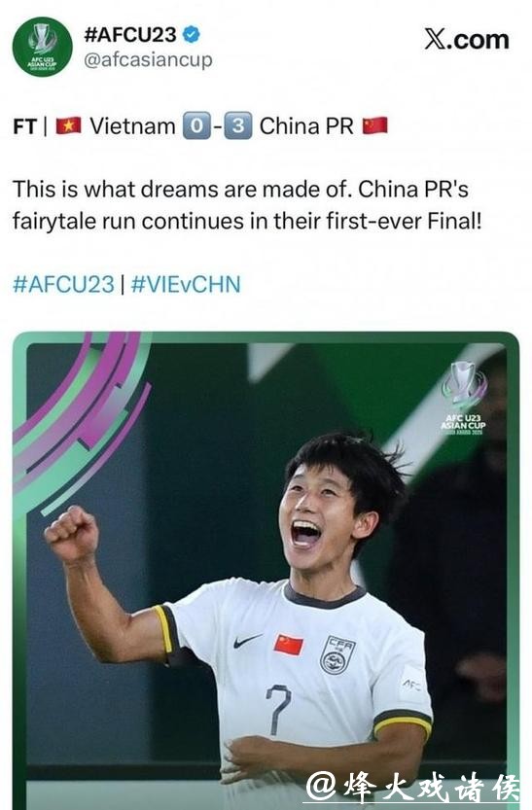Screen dimensions: 532x810
Task: Click the Vietnam flag emoji
Action: pyautogui.click(x=69, y=126)
